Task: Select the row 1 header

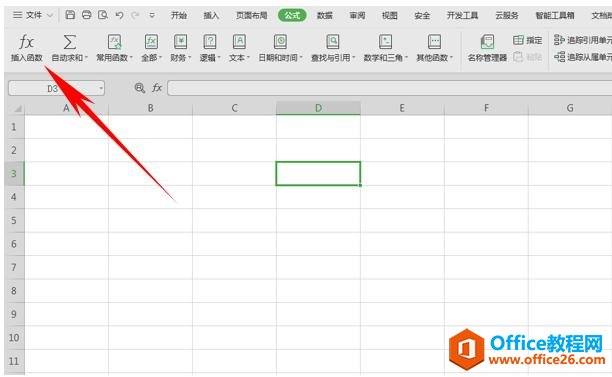Action: click(x=14, y=127)
